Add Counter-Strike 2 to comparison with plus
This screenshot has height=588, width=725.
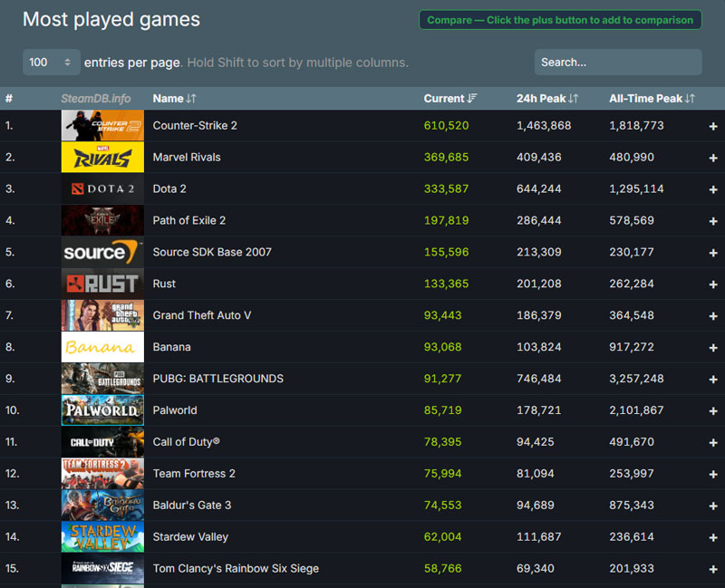point(713,126)
